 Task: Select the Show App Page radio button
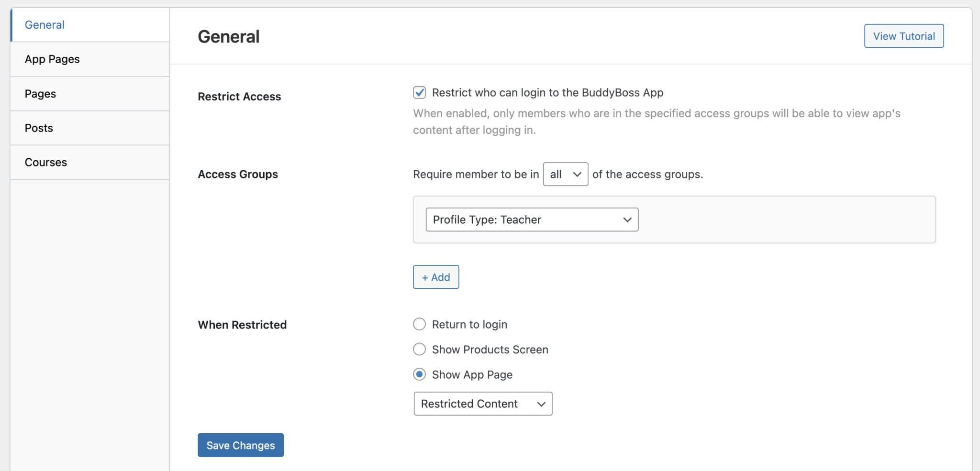[419, 374]
